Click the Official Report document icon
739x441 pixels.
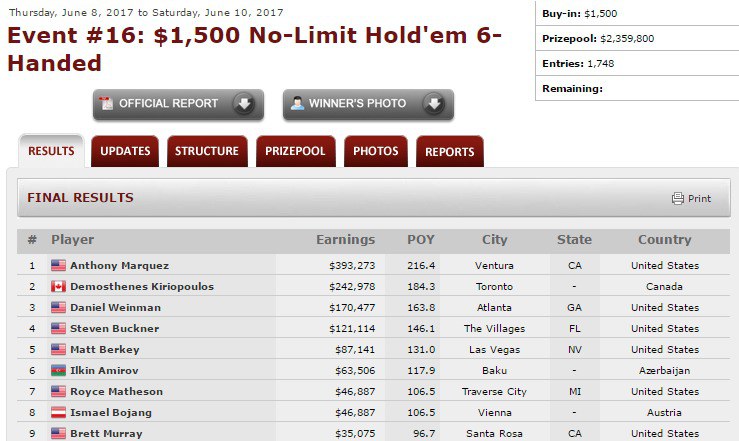[x=107, y=104]
